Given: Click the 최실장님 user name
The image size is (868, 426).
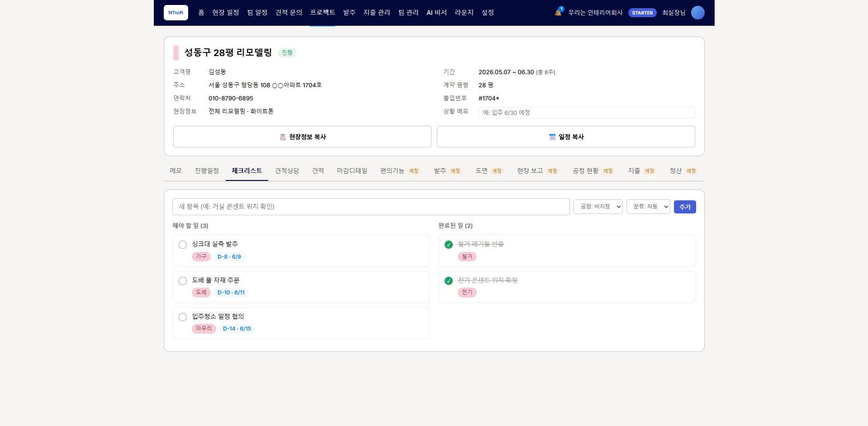Looking at the screenshot, I should (674, 13).
